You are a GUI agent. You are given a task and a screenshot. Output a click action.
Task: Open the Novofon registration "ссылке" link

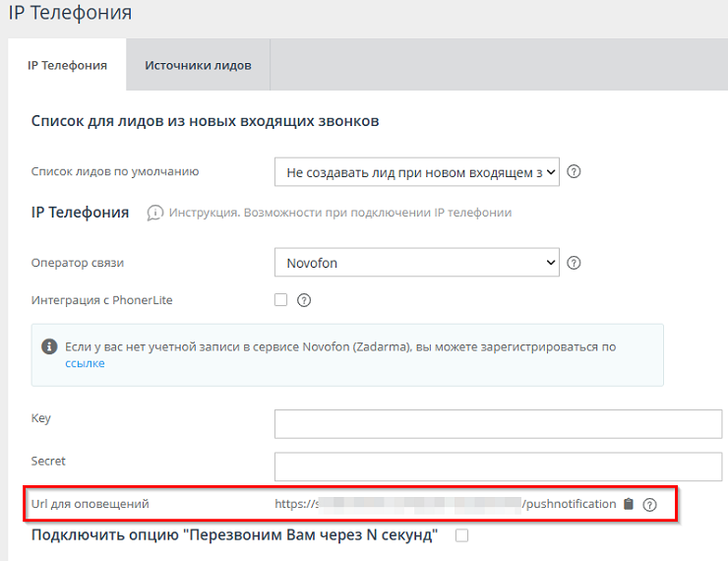click(85, 363)
